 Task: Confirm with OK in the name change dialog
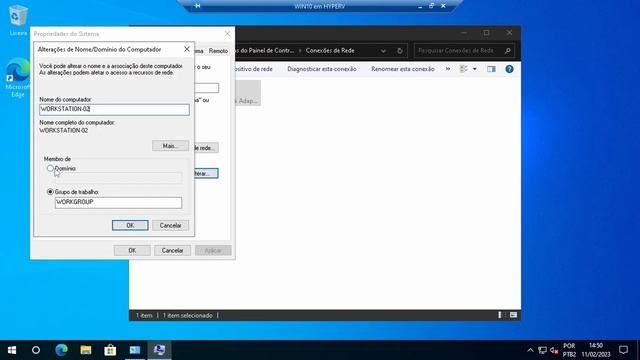click(130, 225)
